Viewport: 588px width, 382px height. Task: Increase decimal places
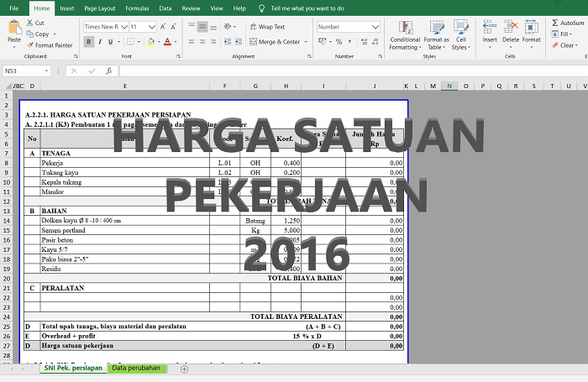click(x=364, y=42)
